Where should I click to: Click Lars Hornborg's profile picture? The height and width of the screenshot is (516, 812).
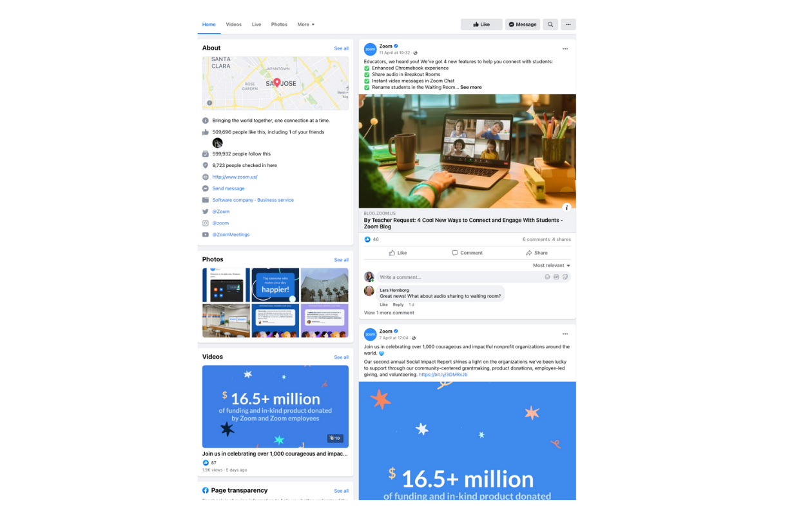[369, 291]
